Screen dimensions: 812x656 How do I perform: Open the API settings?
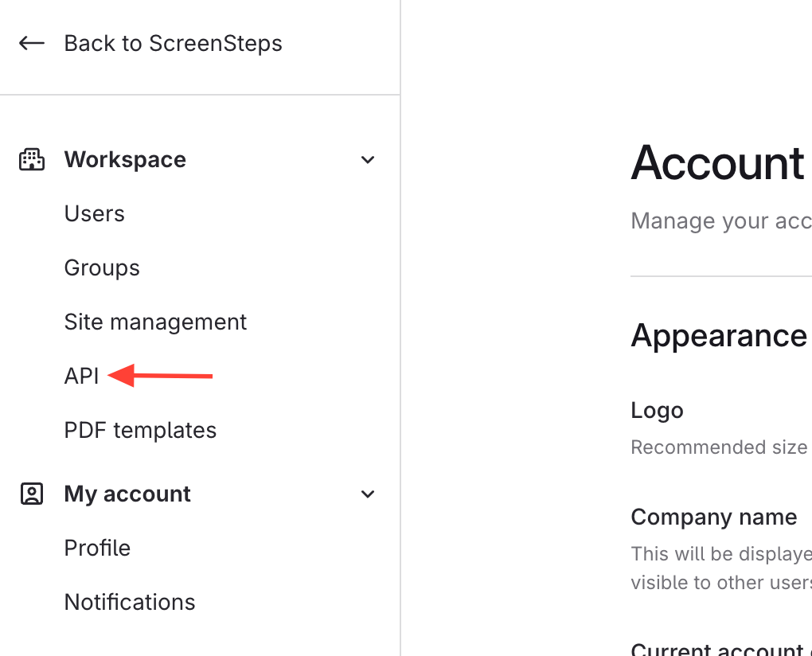pos(81,376)
